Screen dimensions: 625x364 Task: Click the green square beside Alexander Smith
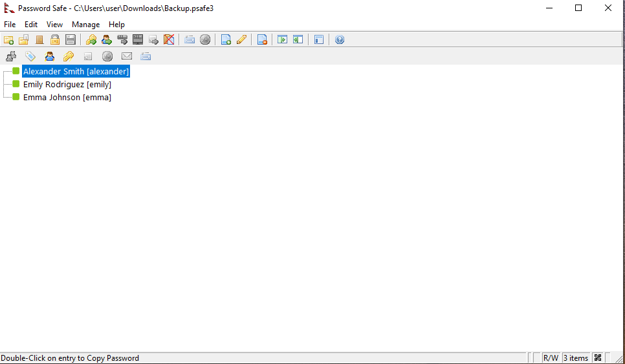16,71
